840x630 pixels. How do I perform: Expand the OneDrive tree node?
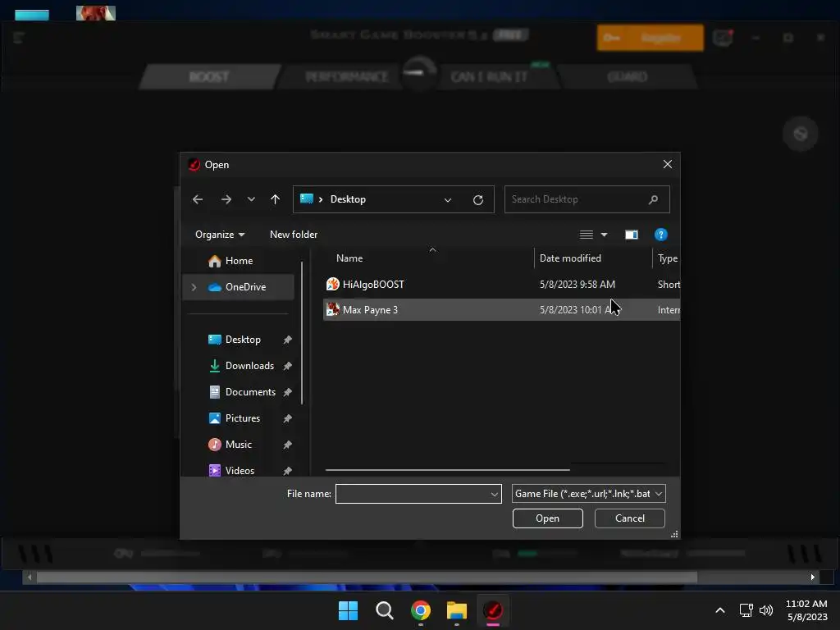click(194, 287)
